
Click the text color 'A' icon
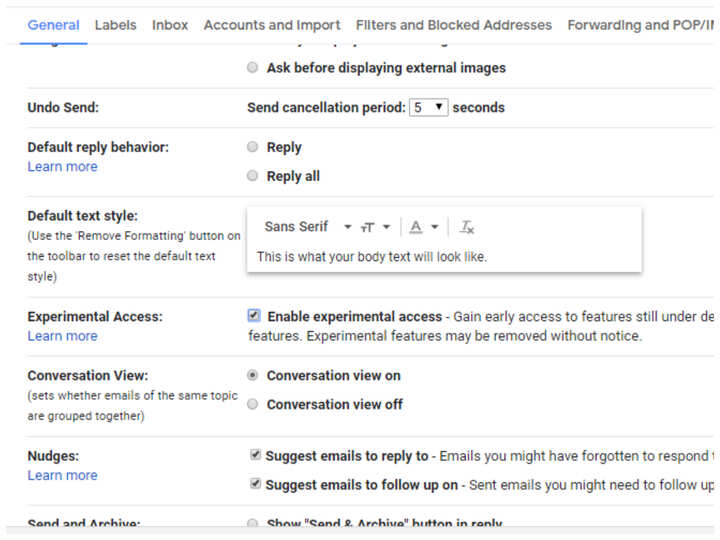click(416, 227)
